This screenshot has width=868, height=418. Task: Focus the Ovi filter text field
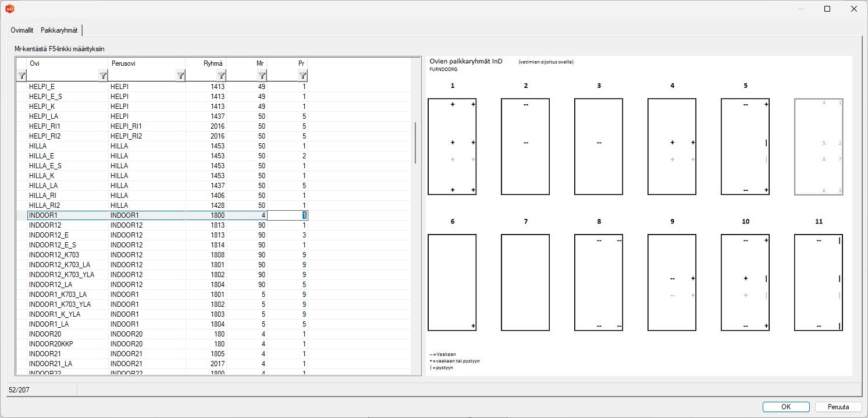pyautogui.click(x=63, y=76)
